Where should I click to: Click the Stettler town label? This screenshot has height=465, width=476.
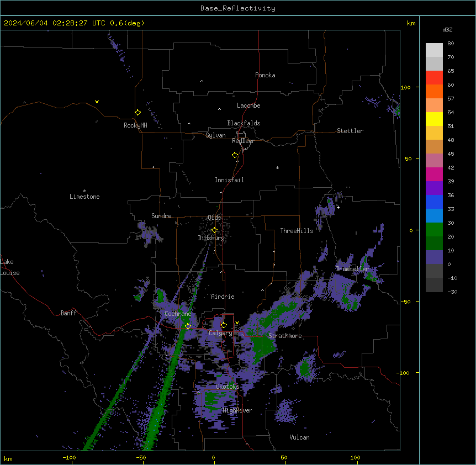350,131
